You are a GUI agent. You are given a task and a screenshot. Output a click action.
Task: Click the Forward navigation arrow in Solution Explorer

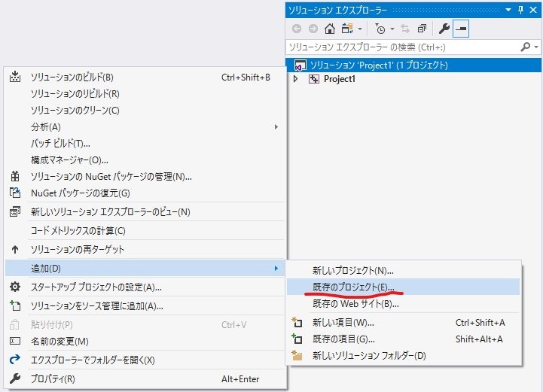pyautogui.click(x=313, y=29)
